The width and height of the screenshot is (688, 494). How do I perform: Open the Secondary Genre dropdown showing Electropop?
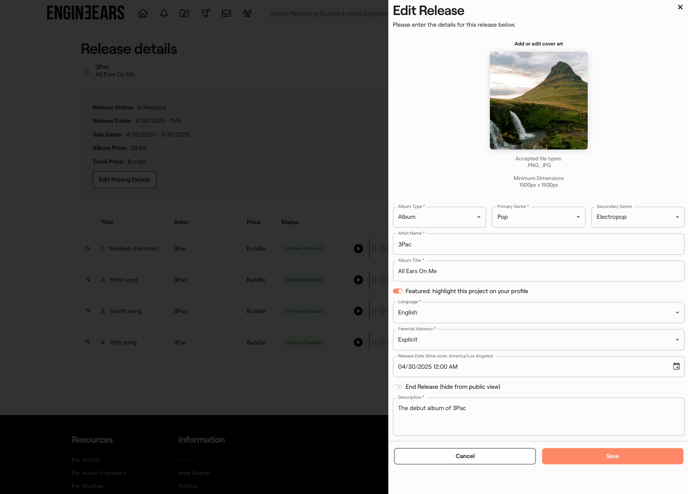[x=637, y=217]
